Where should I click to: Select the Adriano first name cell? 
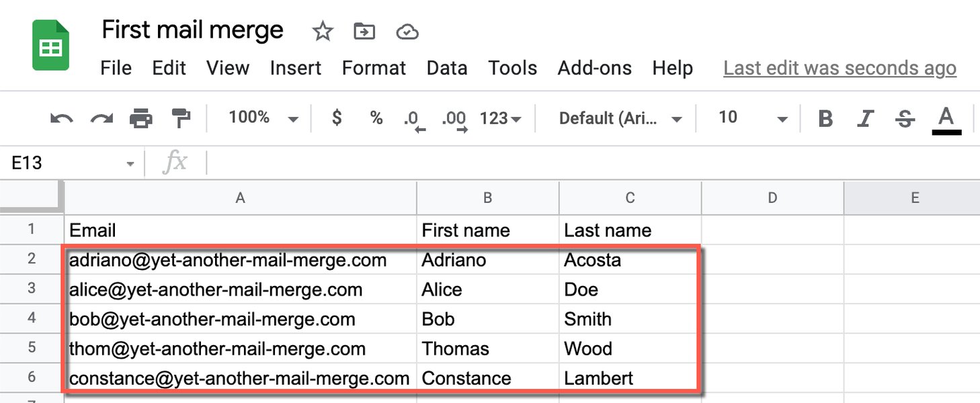488,260
